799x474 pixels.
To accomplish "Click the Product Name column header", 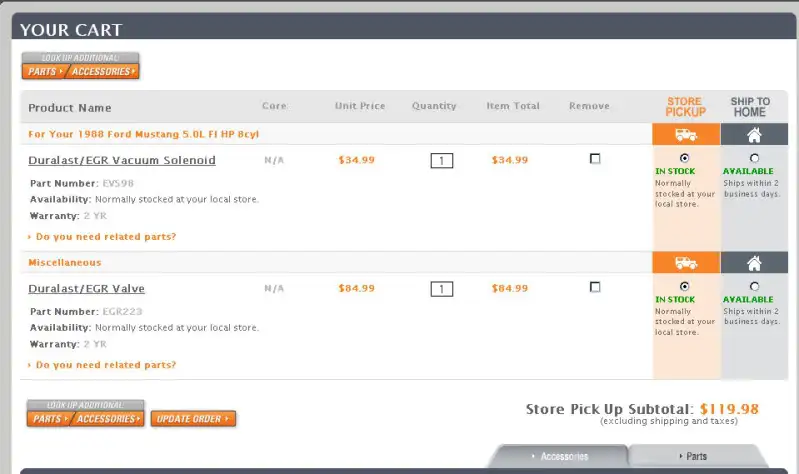I will tap(70, 108).
